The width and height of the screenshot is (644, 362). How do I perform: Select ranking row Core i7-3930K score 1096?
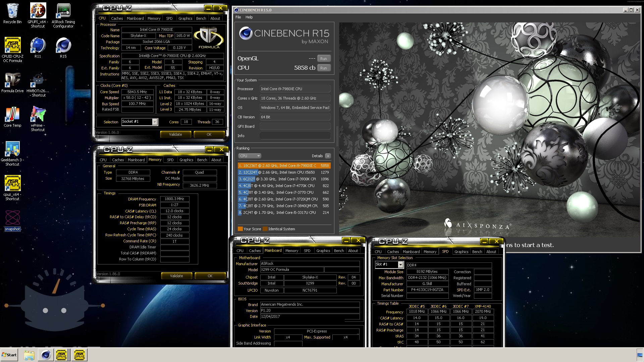tap(284, 179)
